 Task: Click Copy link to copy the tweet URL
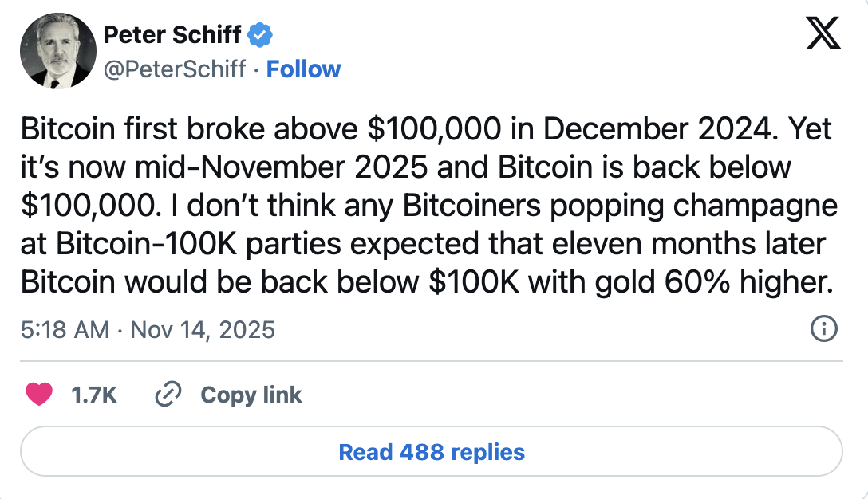click(x=251, y=394)
